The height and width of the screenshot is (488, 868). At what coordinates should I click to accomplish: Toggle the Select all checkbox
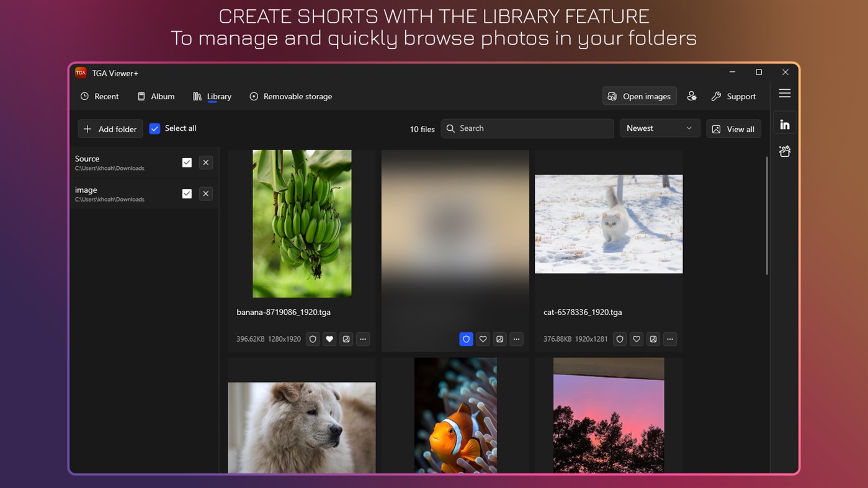tap(154, 128)
